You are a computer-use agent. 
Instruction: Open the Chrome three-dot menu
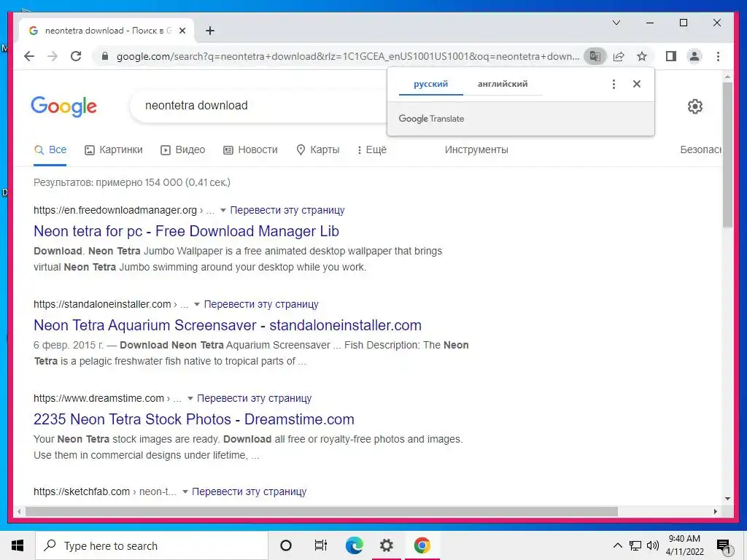tap(718, 56)
